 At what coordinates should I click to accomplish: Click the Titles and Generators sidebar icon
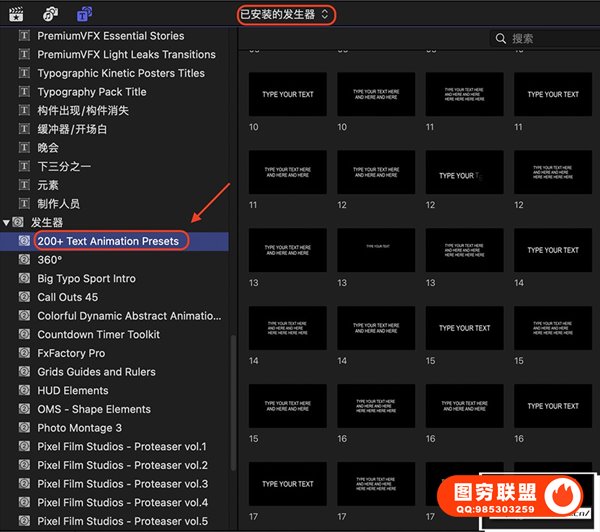pos(85,14)
